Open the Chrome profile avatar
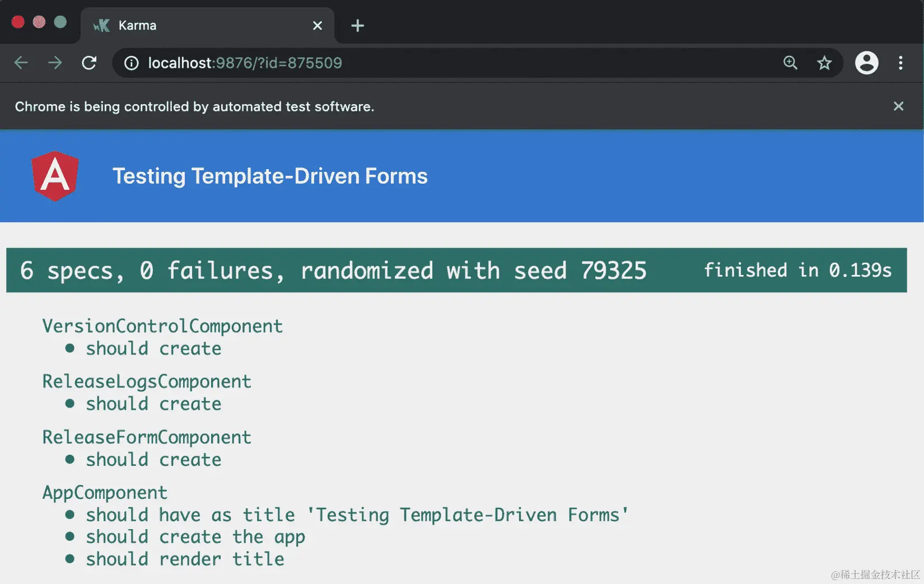924x584 pixels. pyautogui.click(x=866, y=63)
